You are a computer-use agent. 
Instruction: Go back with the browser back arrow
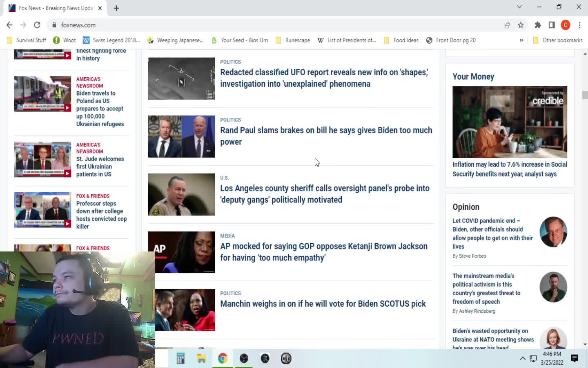click(9, 25)
